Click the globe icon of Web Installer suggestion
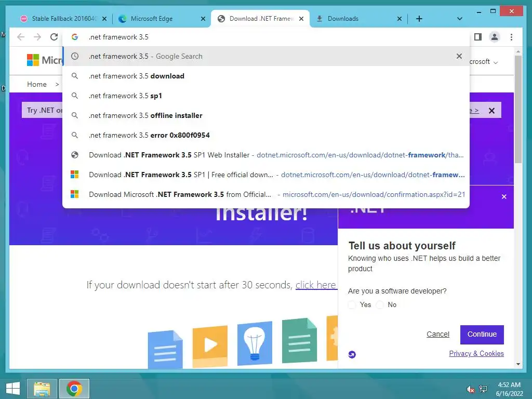The height and width of the screenshot is (399, 532). [75, 155]
